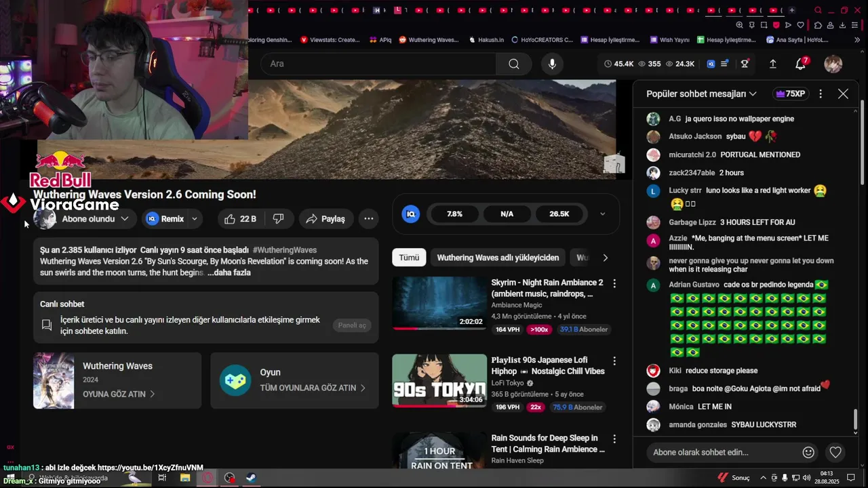Send a heart reaction in chat
Screen dimensions: 868x488
pyautogui.click(x=835, y=452)
